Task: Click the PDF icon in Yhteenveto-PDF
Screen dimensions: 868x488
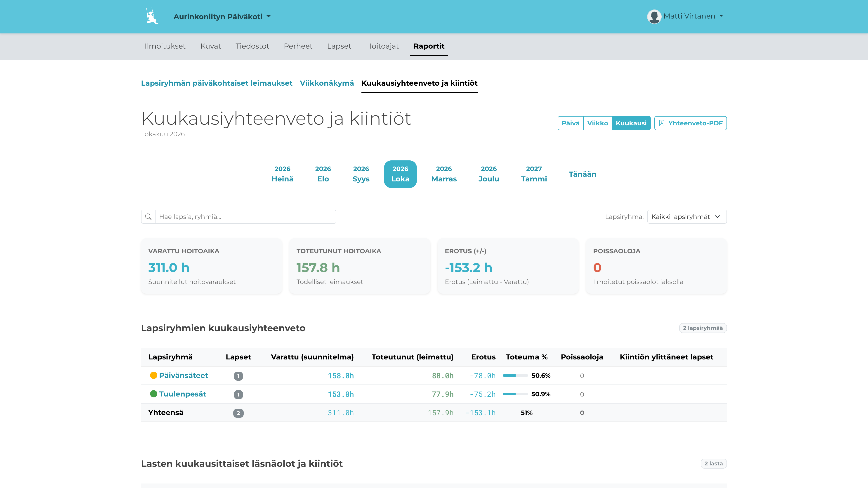Action: pos(662,123)
